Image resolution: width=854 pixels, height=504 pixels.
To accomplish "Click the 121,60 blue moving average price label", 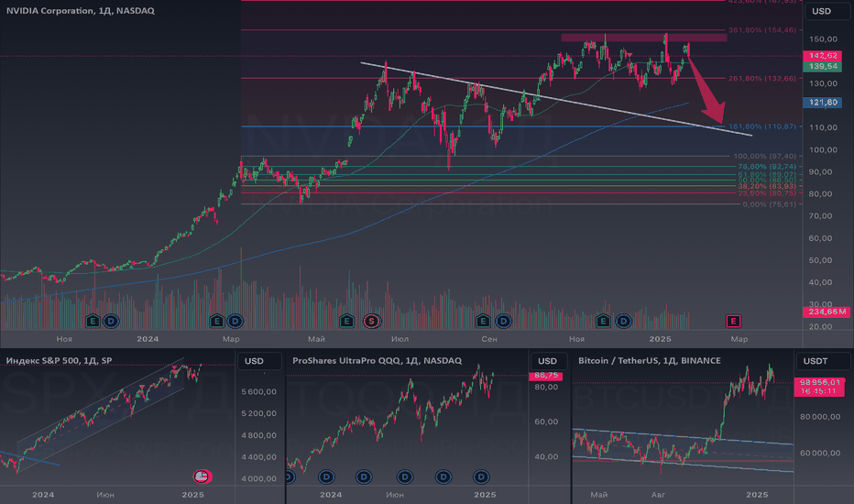I will pyautogui.click(x=822, y=102).
